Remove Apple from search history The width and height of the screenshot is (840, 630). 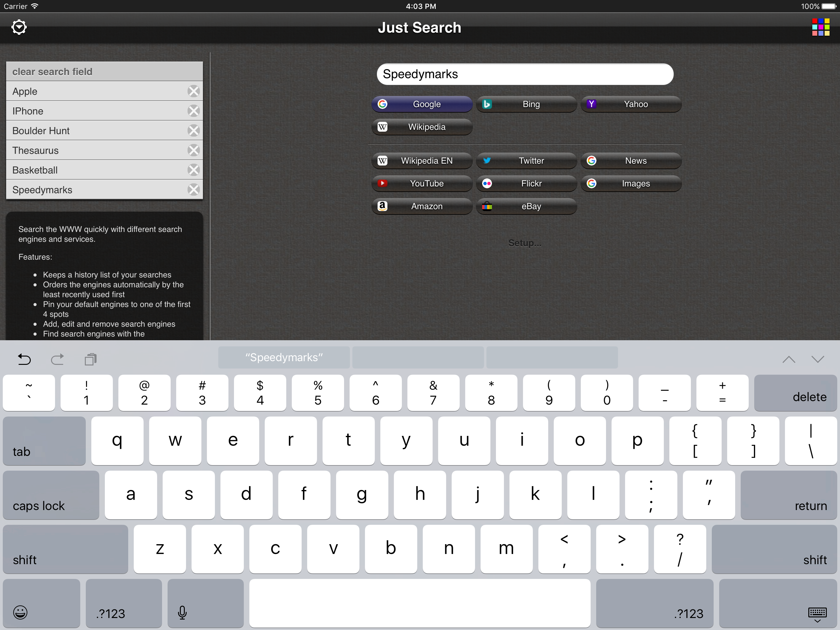click(x=194, y=91)
